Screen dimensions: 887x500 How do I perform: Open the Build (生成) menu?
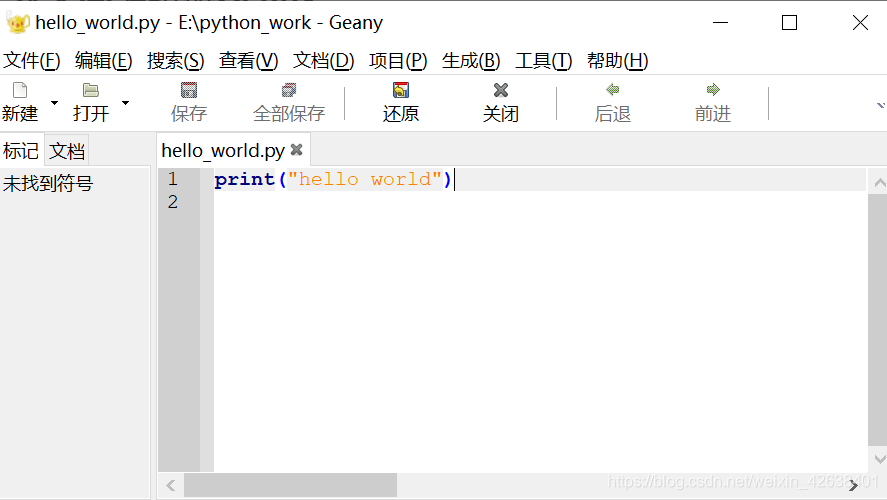point(471,61)
